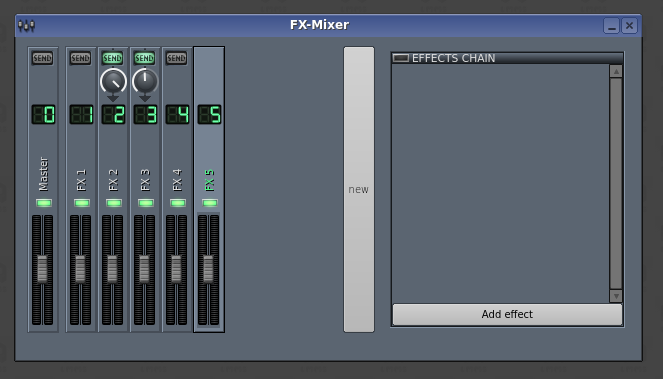
Task: Select the FX 5 channel number display
Action: point(209,115)
